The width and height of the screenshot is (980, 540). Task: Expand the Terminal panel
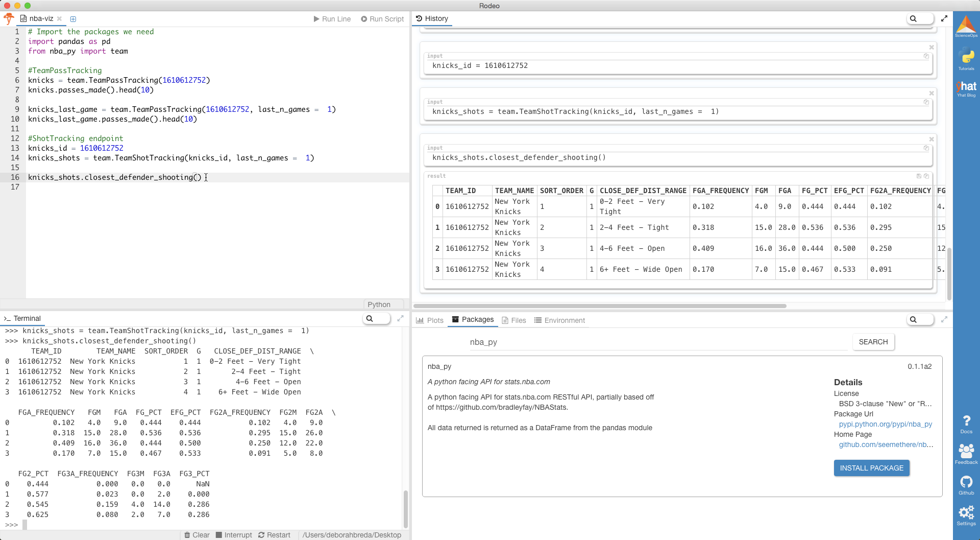[x=401, y=318]
